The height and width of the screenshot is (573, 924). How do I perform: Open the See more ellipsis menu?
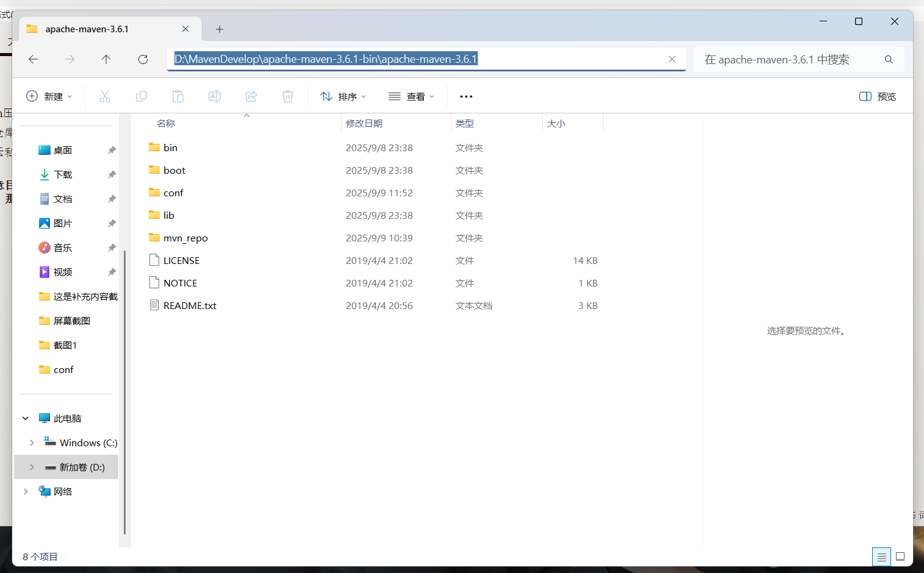tap(466, 96)
